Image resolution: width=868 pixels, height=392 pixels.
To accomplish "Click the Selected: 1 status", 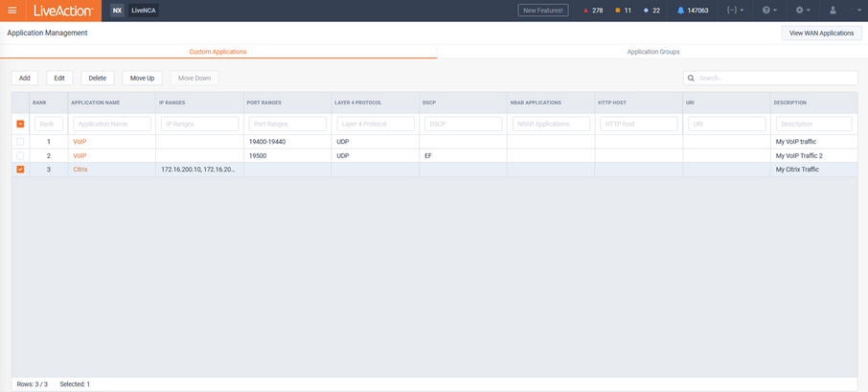I will click(75, 383).
